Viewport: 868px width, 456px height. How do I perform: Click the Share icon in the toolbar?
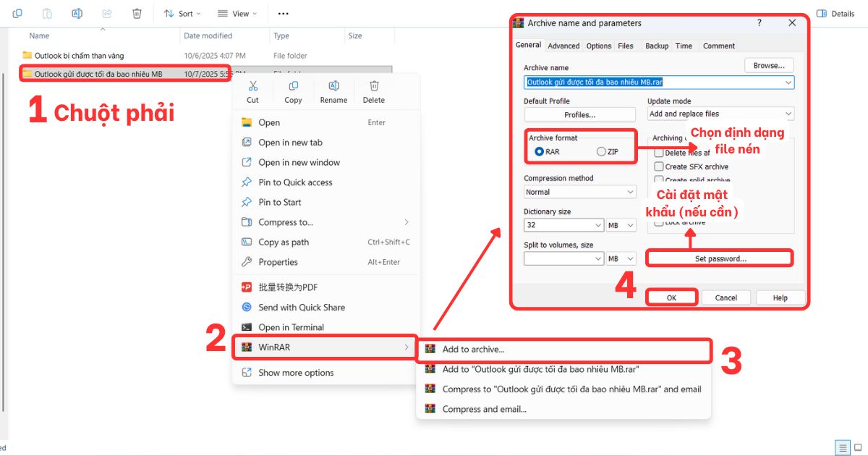click(x=107, y=13)
